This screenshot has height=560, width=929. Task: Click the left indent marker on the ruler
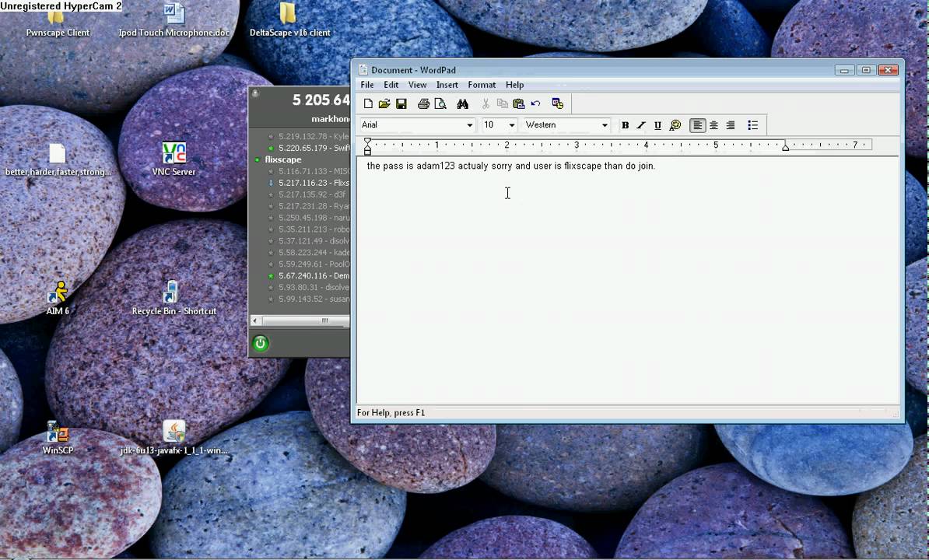coord(367,146)
